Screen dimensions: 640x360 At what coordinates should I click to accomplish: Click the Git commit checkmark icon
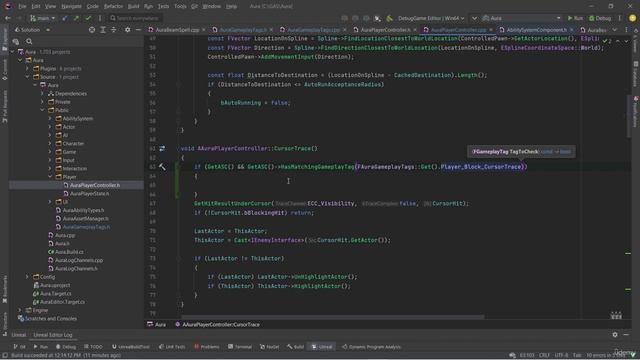point(88,18)
